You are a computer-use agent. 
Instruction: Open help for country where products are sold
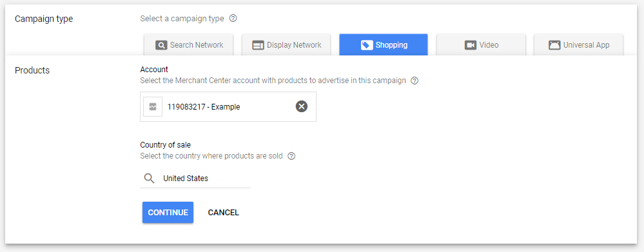point(291,157)
